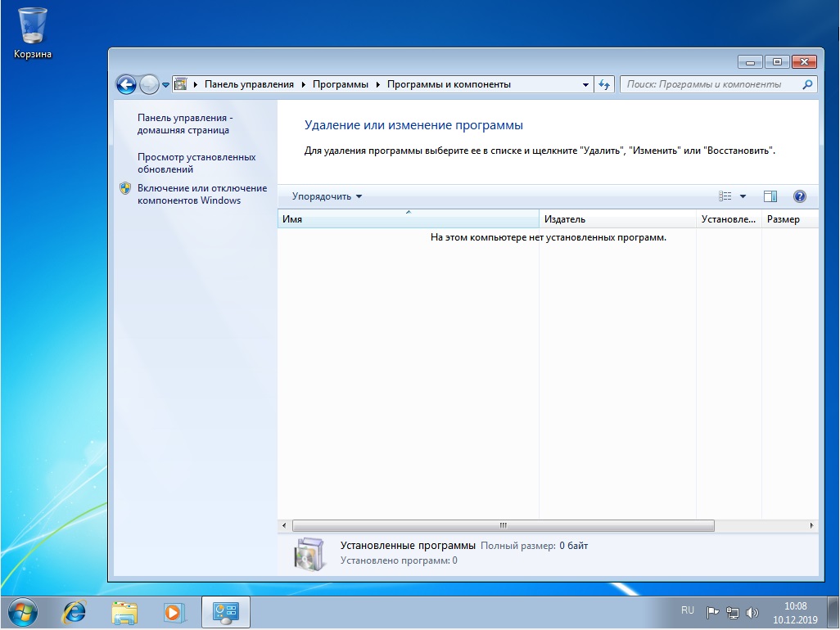
Task: Sort by the Издатель column header
Action: click(616, 219)
